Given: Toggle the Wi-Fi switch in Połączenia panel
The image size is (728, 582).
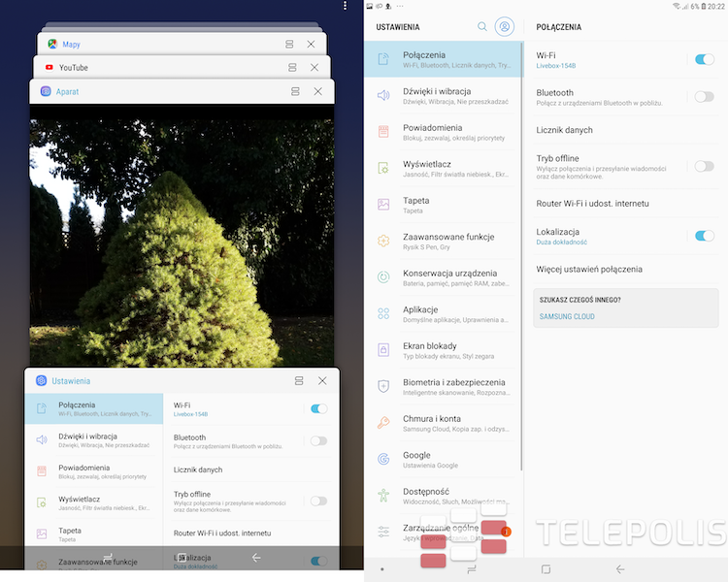Looking at the screenshot, I should [704, 60].
